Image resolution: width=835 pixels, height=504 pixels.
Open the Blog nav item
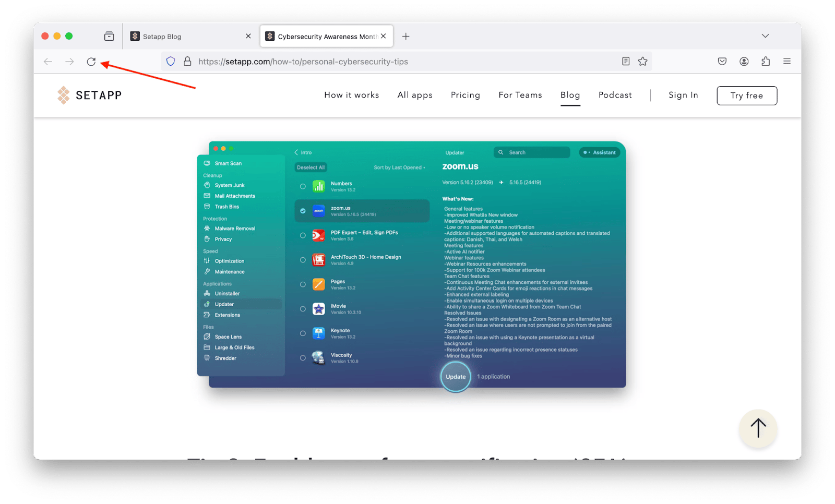570,95
